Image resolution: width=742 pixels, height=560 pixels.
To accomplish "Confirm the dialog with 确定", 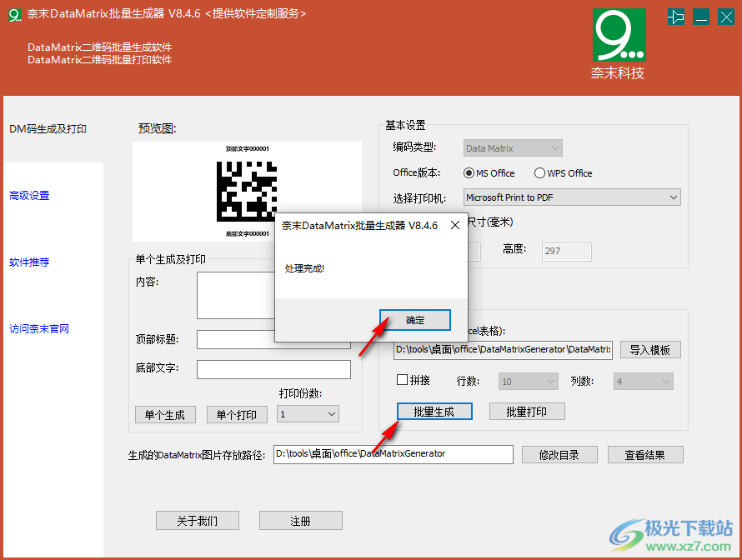I will pyautogui.click(x=415, y=320).
